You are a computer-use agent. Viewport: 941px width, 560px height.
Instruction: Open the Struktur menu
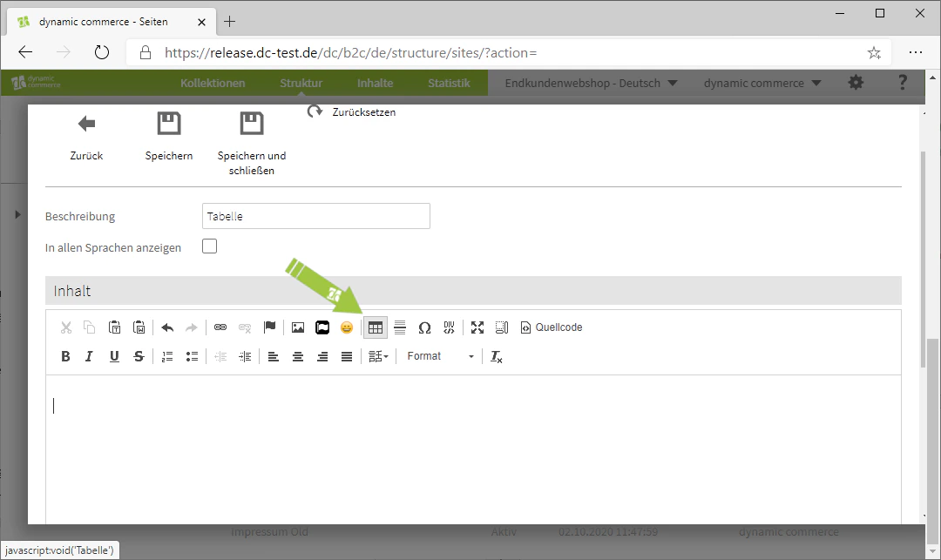(301, 83)
